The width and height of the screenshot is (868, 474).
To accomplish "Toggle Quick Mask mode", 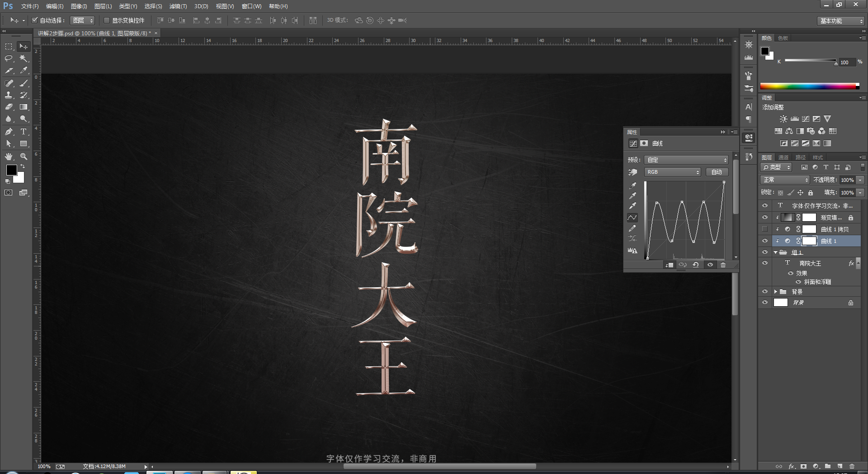I will 9,193.
